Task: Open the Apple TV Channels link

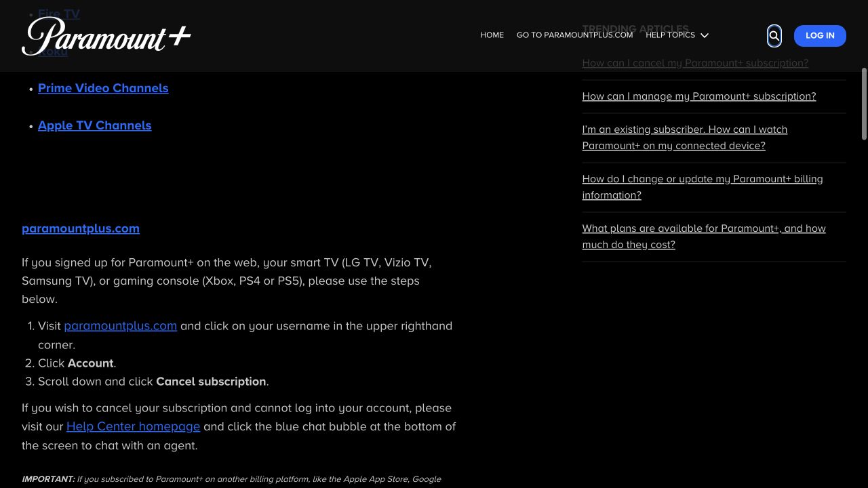Action: pos(95,125)
